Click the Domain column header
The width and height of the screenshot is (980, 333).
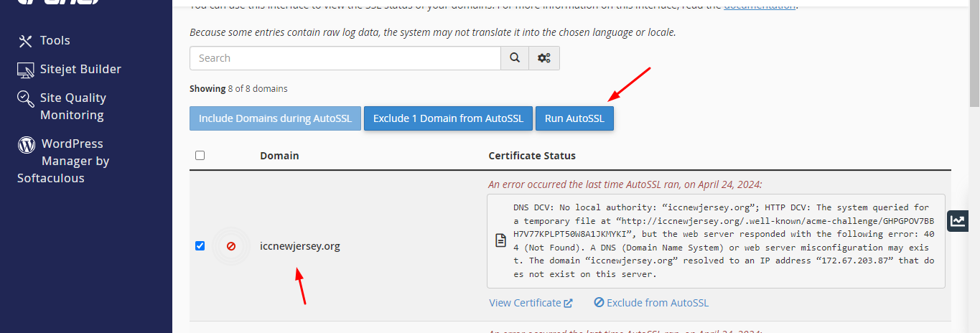pos(279,155)
